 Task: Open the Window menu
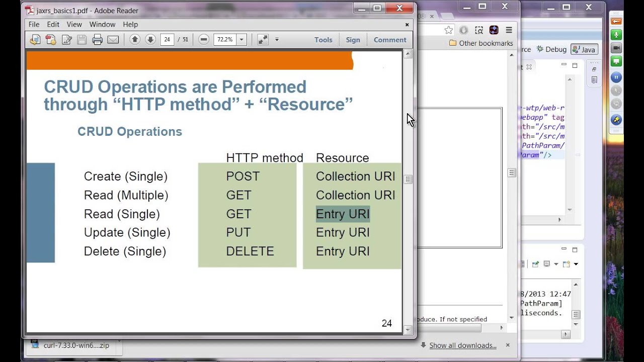[102, 24]
